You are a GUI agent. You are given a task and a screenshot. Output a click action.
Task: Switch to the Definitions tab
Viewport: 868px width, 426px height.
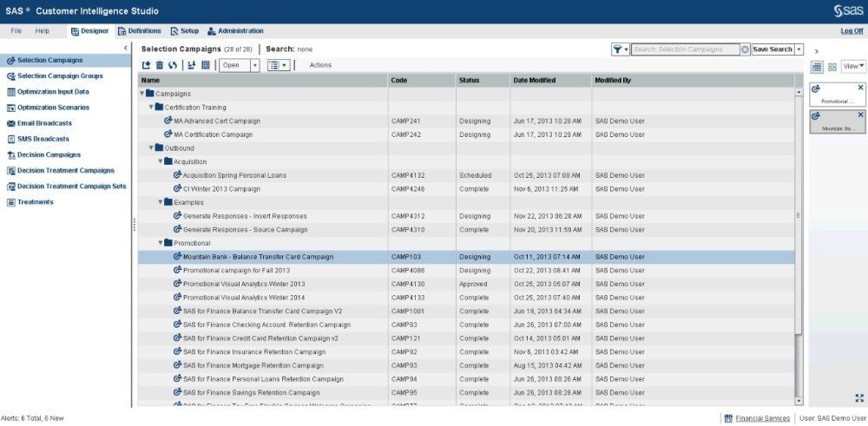138,30
